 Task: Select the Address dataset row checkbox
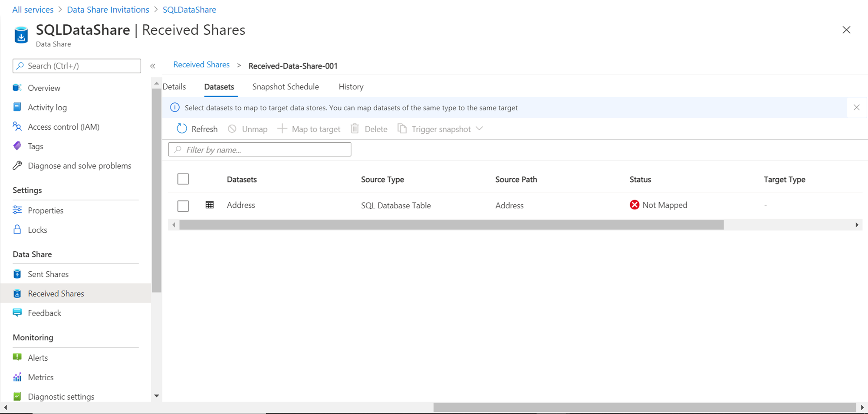click(x=183, y=205)
